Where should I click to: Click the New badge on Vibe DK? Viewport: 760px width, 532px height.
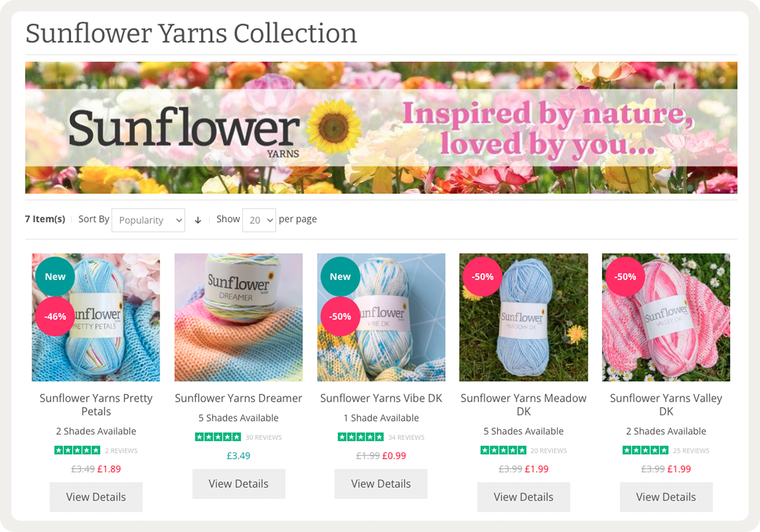[x=340, y=276]
